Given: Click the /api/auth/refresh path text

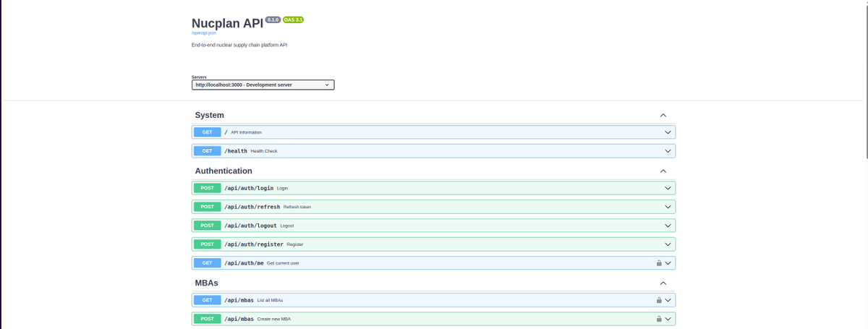Looking at the screenshot, I should [252, 207].
